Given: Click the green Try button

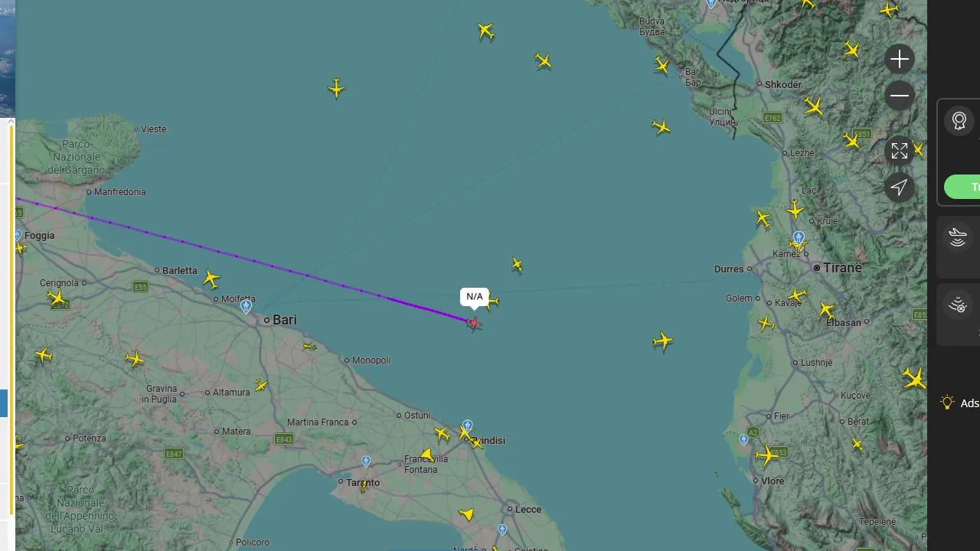Looking at the screenshot, I should coord(963,187).
